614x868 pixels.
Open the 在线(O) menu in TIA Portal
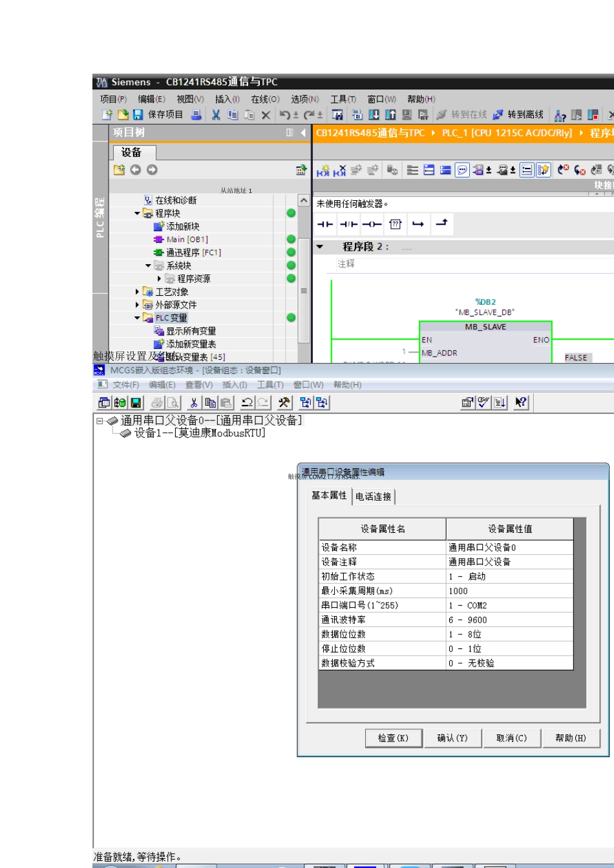(x=265, y=99)
